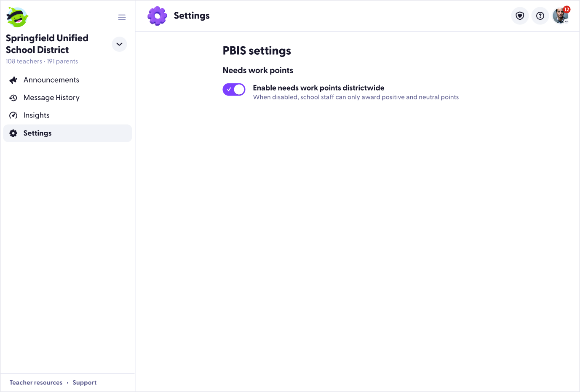Click the help question mark icon
This screenshot has height=392, width=580.
[540, 16]
